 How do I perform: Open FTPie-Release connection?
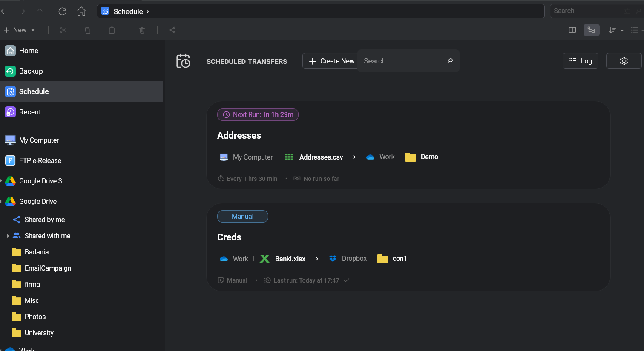click(x=81, y=160)
